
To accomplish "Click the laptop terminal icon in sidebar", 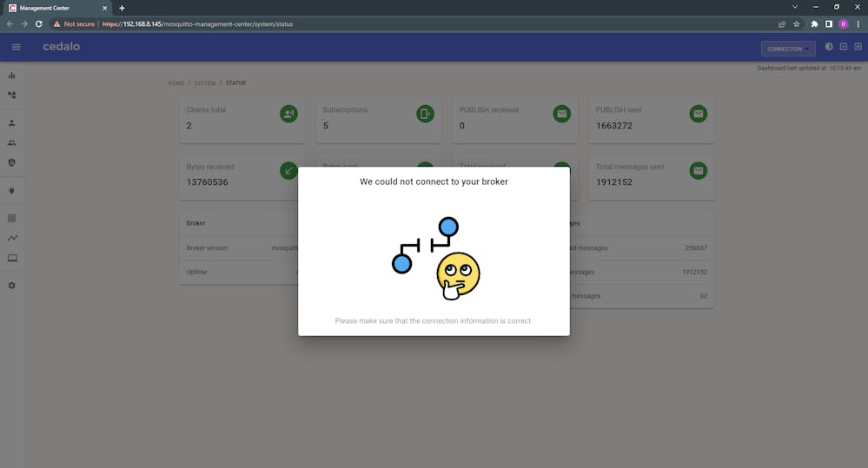I will 12,258.
